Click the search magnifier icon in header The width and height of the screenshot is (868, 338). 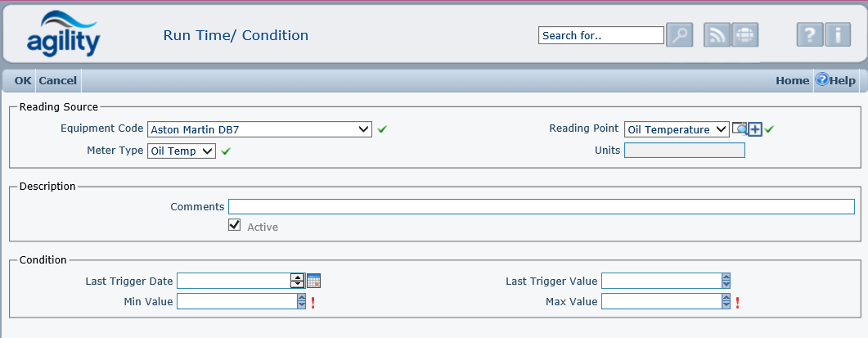coord(680,35)
